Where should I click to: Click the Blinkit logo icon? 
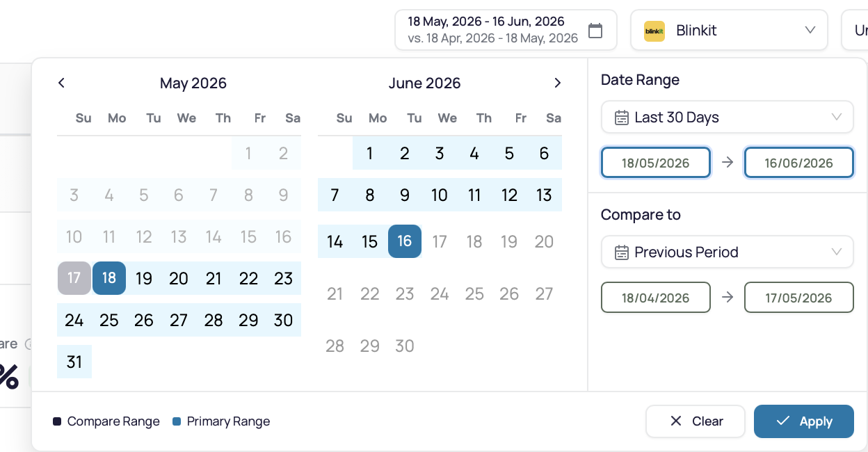click(654, 31)
